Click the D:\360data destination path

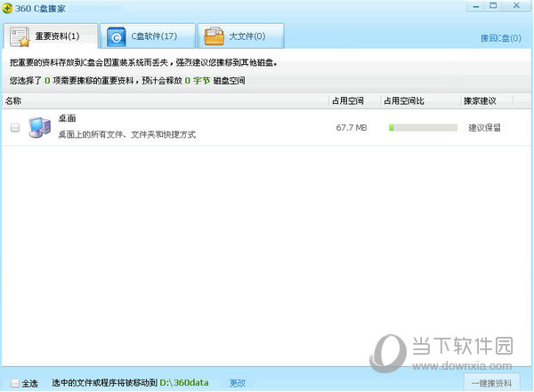pyautogui.click(x=184, y=383)
